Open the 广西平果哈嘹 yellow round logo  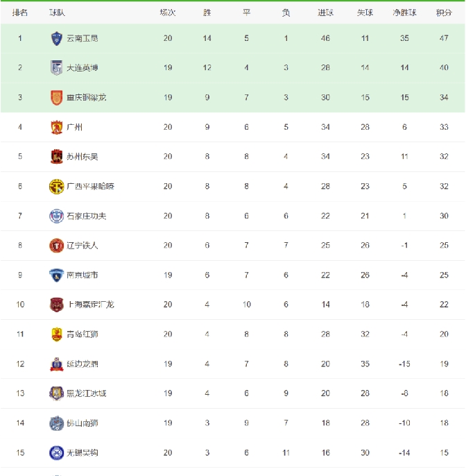[x=56, y=186]
